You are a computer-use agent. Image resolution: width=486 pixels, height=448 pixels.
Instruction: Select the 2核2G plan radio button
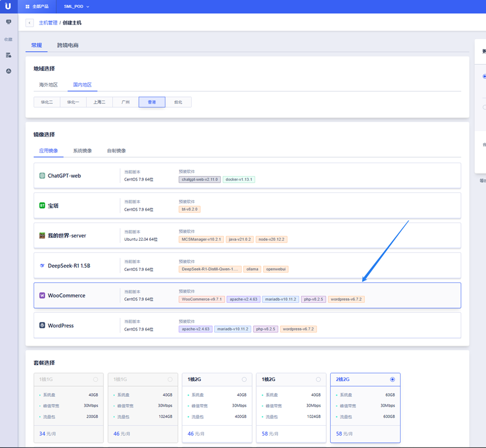point(392,379)
